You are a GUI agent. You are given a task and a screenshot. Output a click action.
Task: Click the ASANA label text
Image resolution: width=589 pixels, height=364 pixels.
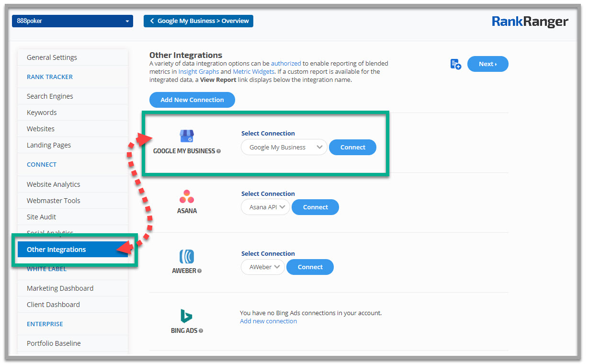pyautogui.click(x=187, y=211)
